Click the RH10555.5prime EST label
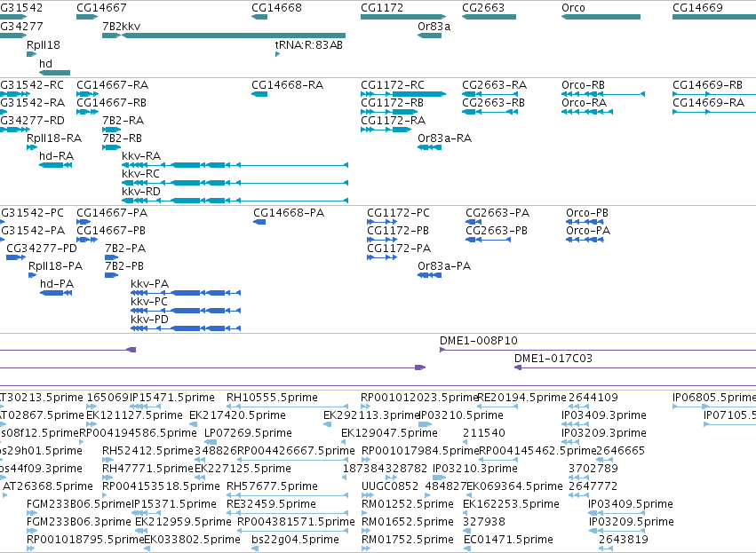 pyautogui.click(x=272, y=398)
